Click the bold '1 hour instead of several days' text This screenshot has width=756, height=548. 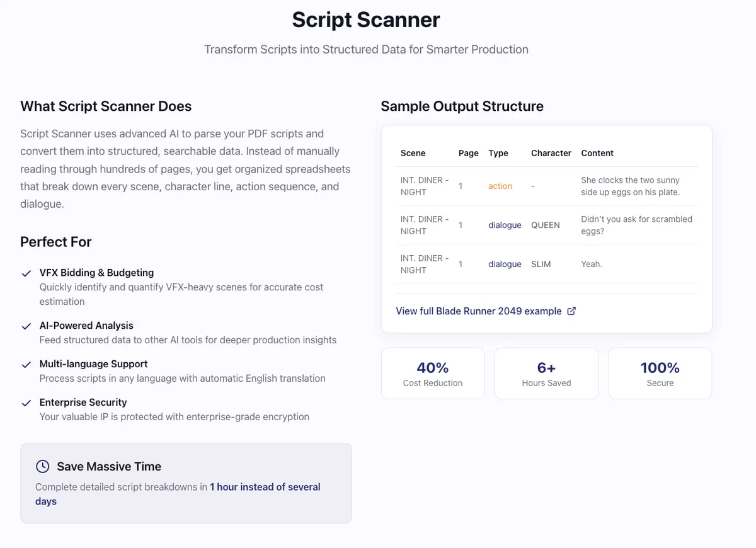click(x=265, y=487)
